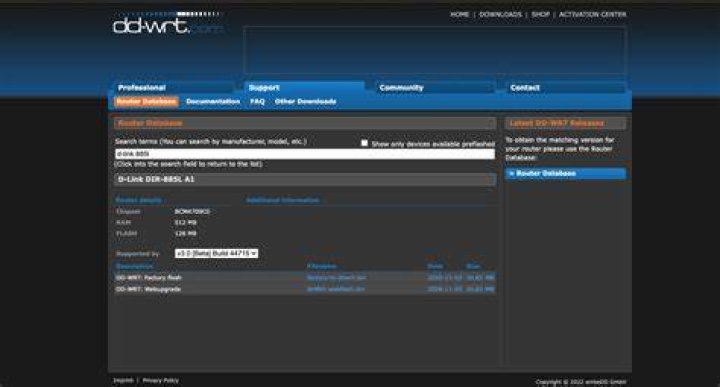Click the dd-wrt.com logo

click(168, 23)
